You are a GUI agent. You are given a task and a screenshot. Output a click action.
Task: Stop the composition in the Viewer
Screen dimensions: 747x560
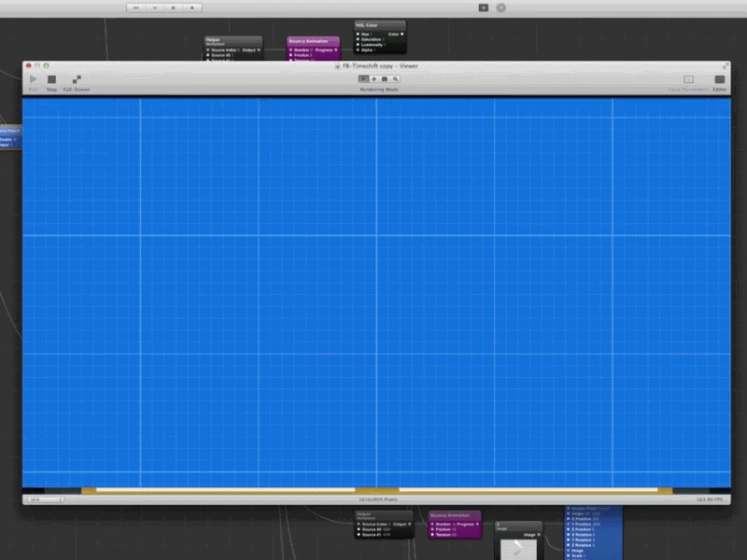[x=52, y=79]
